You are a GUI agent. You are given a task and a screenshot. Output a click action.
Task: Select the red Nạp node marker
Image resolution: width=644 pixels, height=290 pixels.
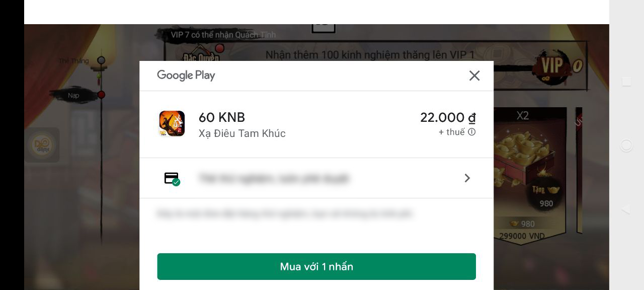pyautogui.click(x=101, y=95)
